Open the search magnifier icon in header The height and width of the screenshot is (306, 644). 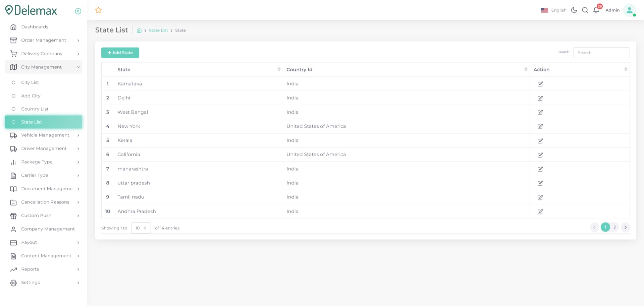(585, 10)
